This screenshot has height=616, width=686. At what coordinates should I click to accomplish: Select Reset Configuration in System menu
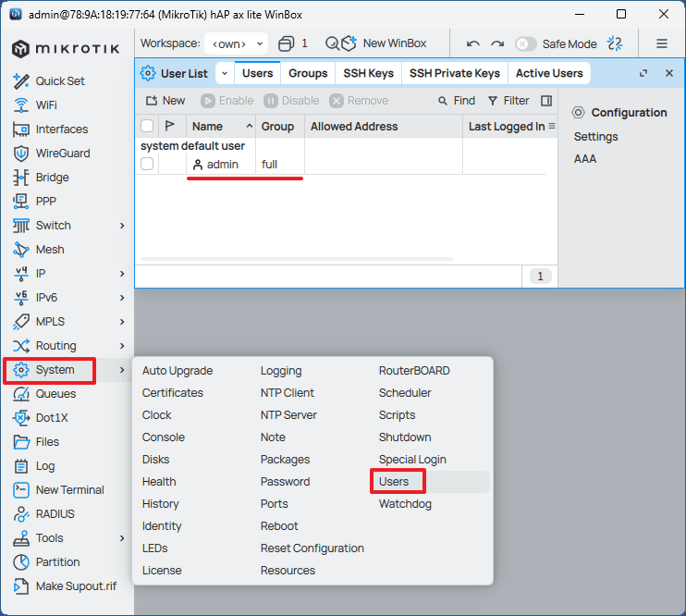click(x=312, y=548)
